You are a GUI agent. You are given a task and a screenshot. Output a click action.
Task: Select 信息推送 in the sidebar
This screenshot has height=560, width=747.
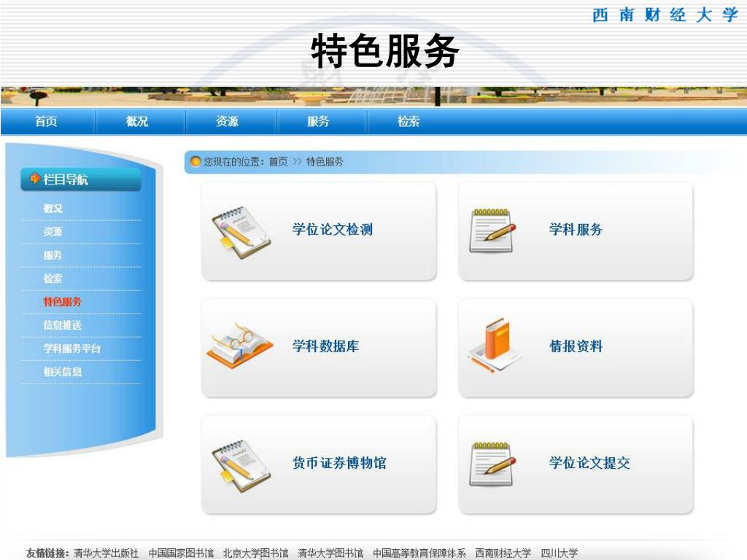click(x=63, y=324)
